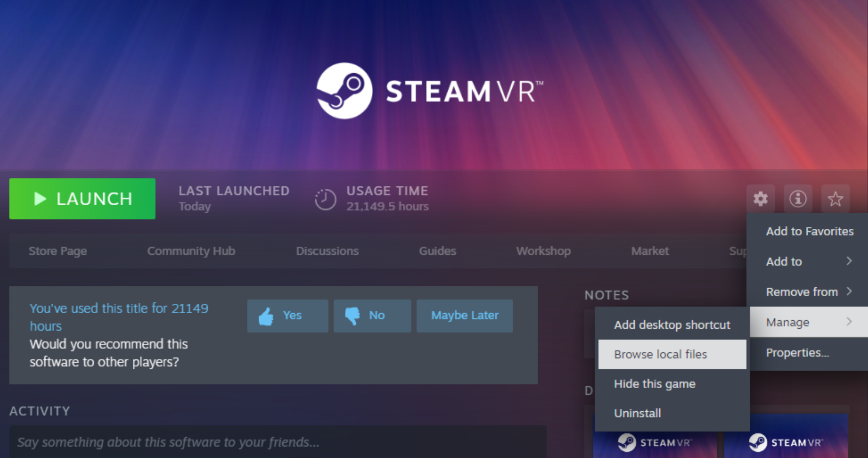868x458 pixels.
Task: Open the info details icon
Action: [798, 199]
